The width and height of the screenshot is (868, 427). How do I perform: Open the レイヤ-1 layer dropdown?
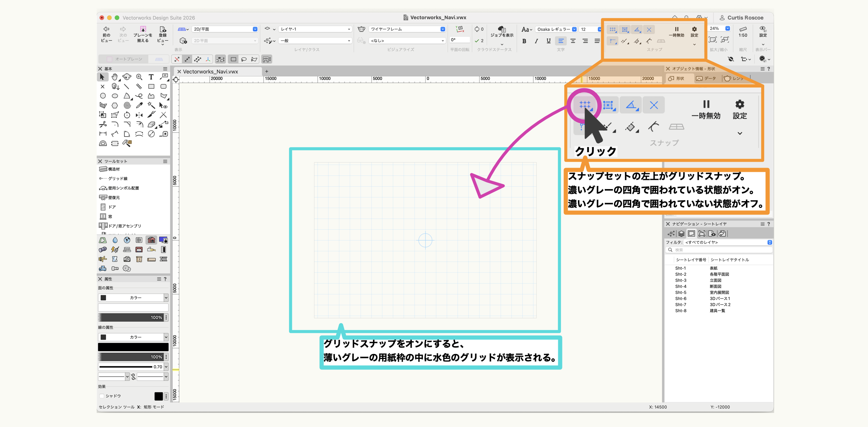tap(315, 29)
